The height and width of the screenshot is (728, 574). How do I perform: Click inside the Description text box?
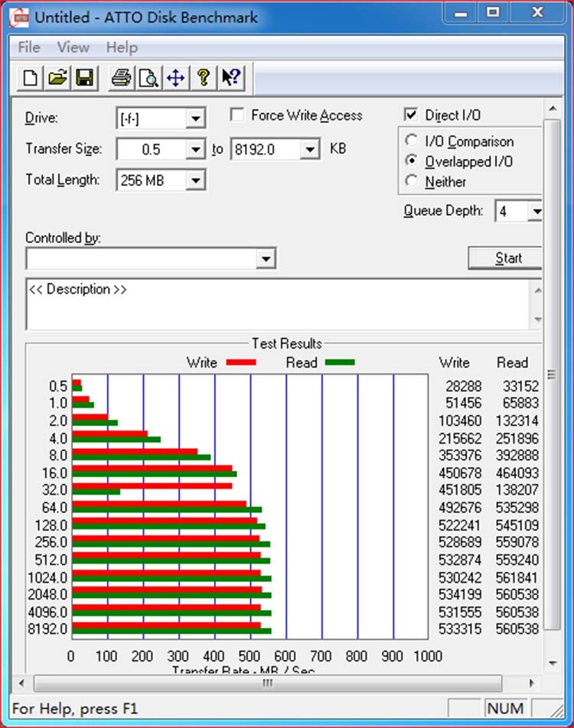click(x=276, y=306)
